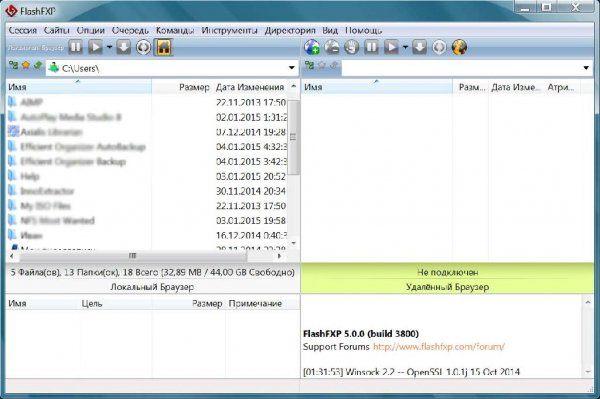
Task: Open the Очередь menu
Action: tap(130, 30)
